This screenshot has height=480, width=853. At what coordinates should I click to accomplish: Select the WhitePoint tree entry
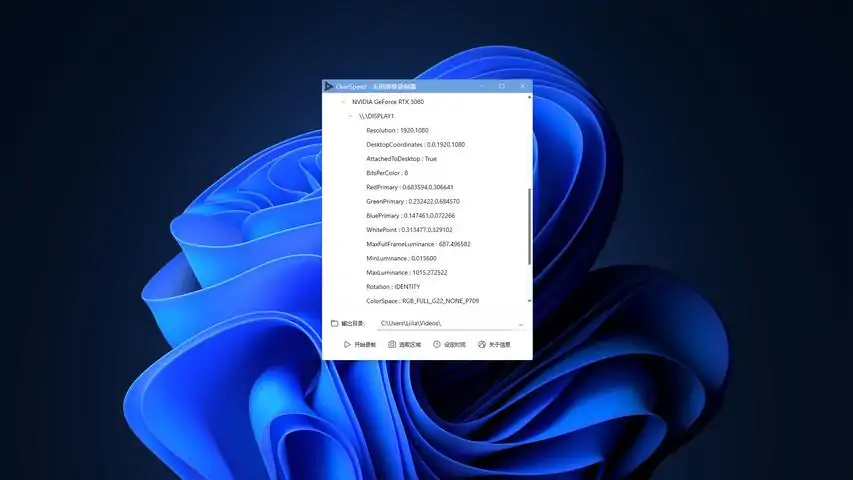click(x=409, y=230)
